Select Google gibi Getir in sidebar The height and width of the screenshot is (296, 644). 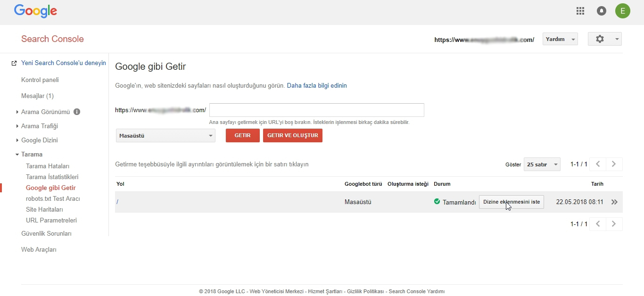pos(51,188)
